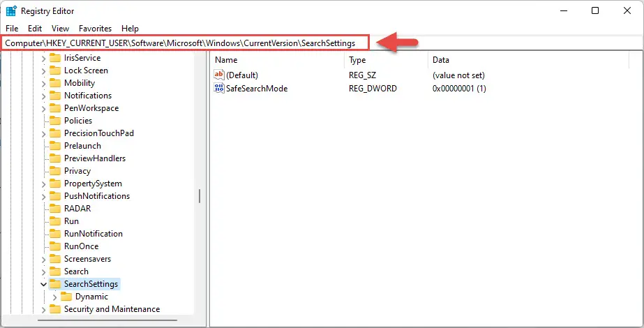
Task: Open the Favorites menu
Action: click(x=96, y=29)
